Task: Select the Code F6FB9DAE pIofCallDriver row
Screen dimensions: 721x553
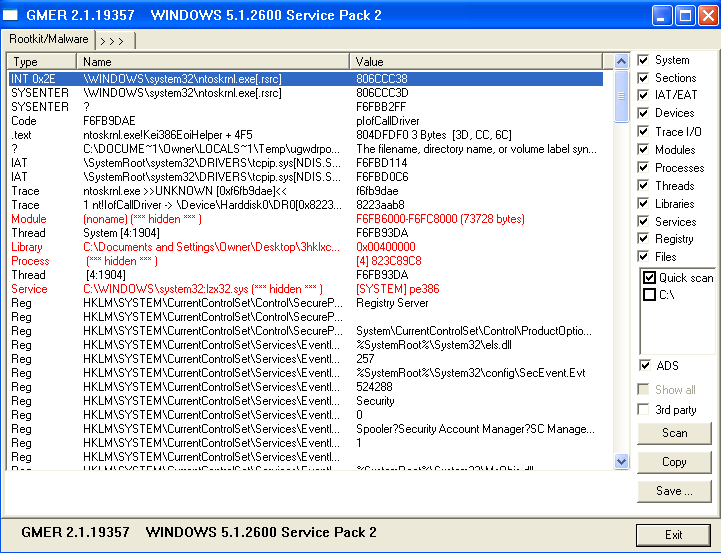Action: pos(306,121)
